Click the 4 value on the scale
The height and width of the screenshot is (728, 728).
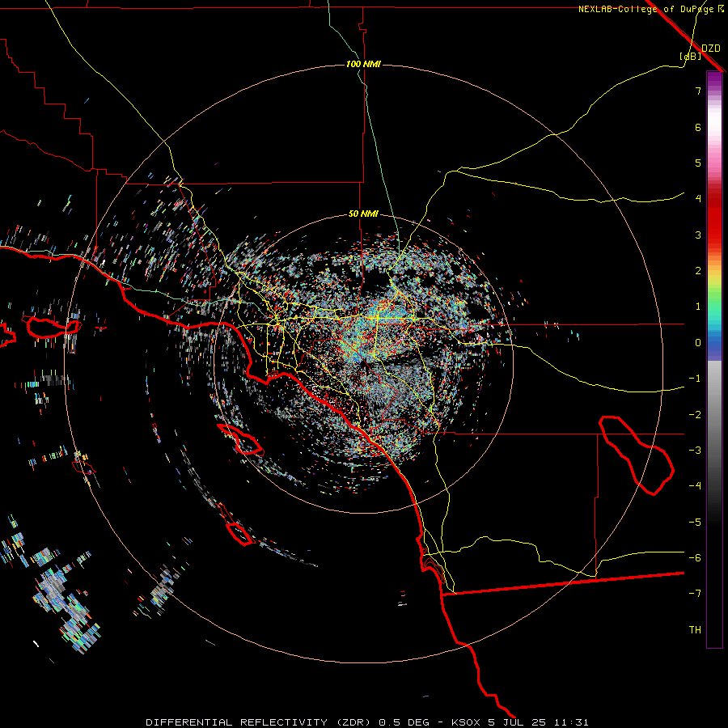698,199
